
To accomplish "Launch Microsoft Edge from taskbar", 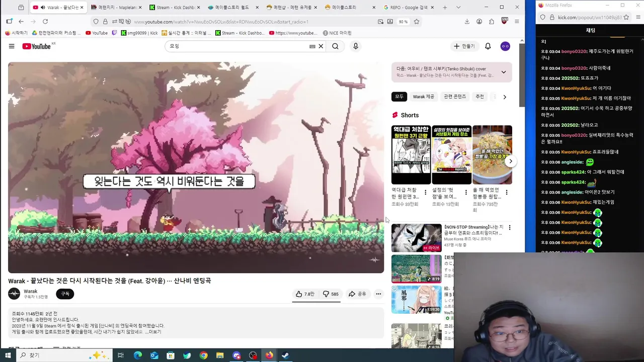I will coord(137,355).
